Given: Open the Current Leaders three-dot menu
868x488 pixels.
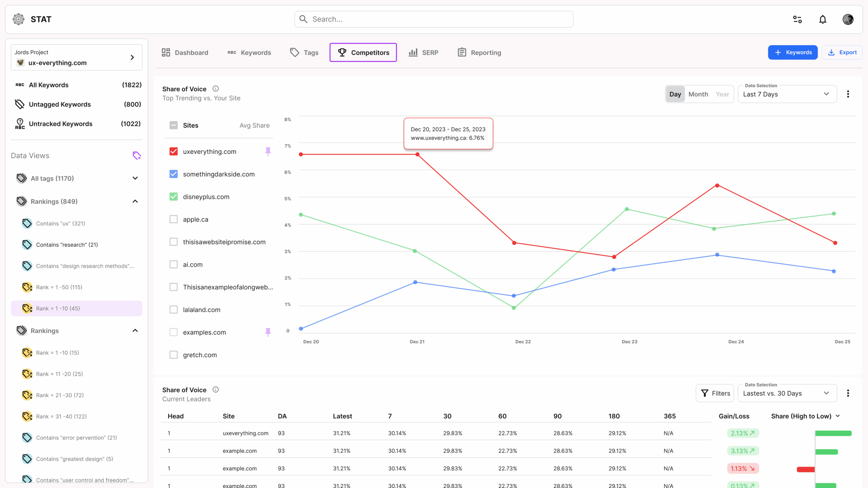Looking at the screenshot, I should [x=848, y=393].
